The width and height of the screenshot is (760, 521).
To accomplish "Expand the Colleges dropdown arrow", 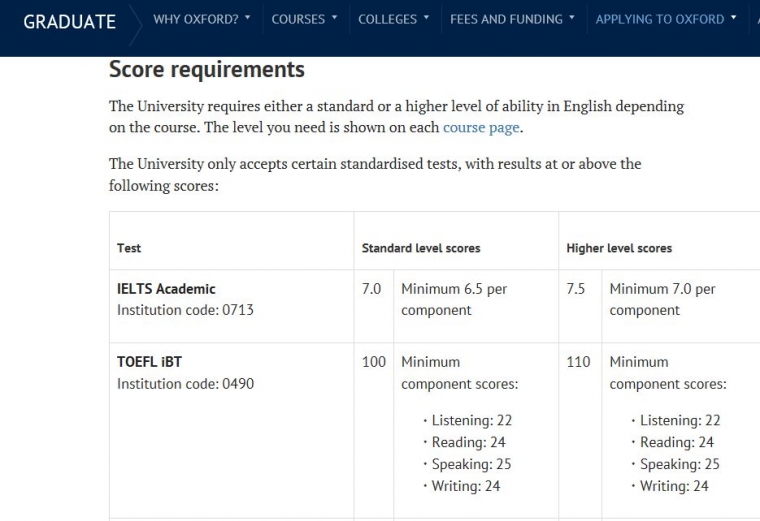I will point(426,18).
